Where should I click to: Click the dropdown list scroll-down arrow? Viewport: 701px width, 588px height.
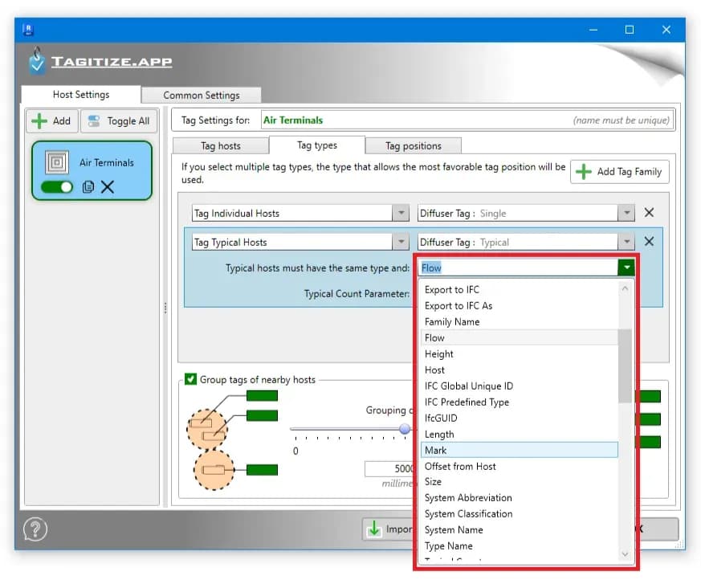(x=625, y=554)
